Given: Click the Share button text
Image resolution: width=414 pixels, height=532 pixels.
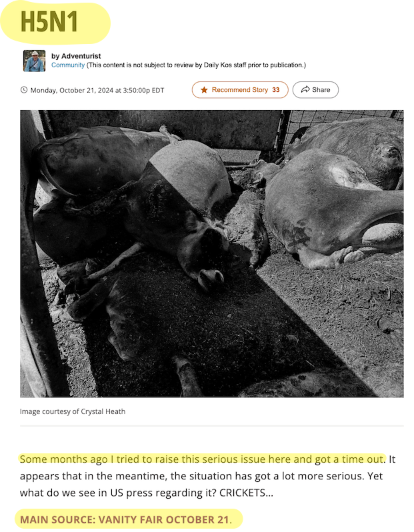Looking at the screenshot, I should click(x=321, y=90).
